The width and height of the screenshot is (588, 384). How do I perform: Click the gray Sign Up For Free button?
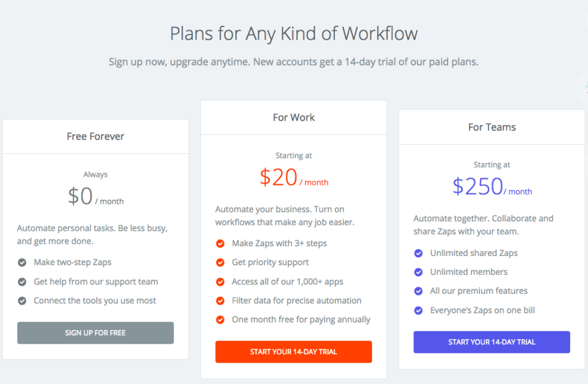point(95,333)
